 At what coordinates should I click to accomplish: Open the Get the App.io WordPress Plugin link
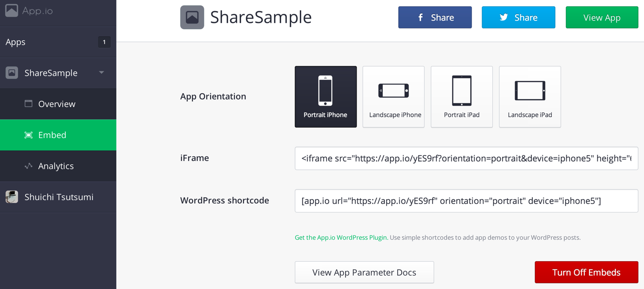coord(341,237)
